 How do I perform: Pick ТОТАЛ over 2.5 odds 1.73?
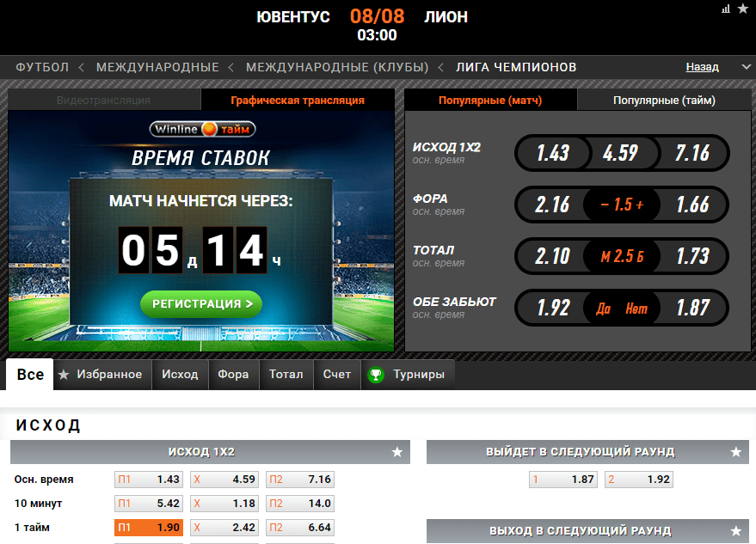[692, 256]
